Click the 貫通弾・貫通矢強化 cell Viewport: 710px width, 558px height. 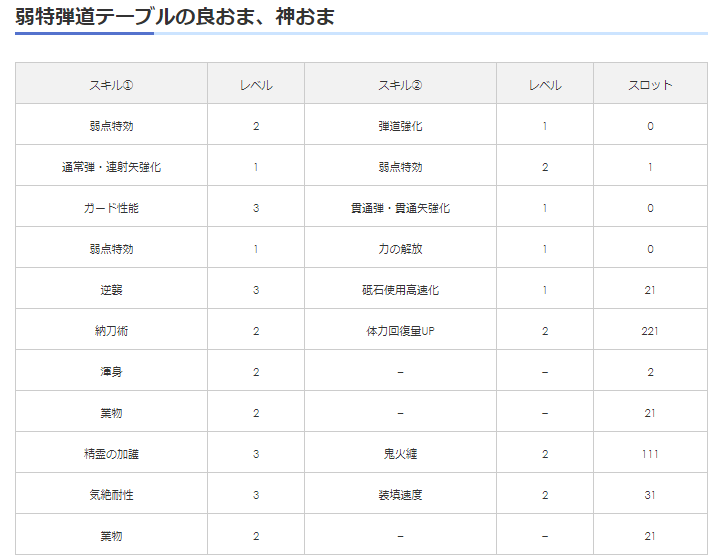[x=400, y=208]
